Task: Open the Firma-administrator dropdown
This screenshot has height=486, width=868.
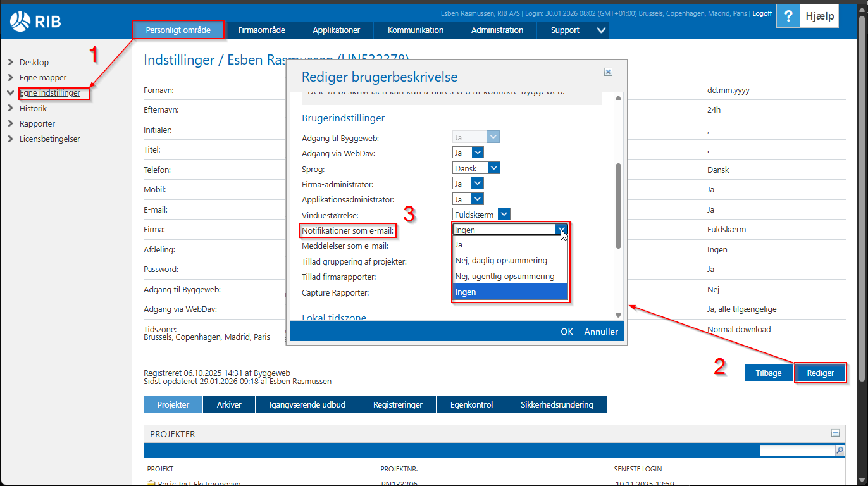Action: 478,184
